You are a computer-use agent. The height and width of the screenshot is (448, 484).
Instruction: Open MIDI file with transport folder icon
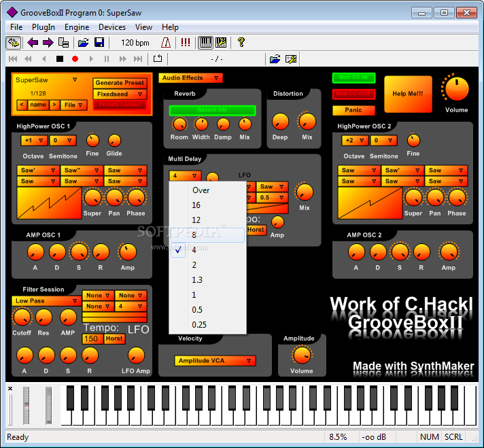pyautogui.click(x=275, y=58)
